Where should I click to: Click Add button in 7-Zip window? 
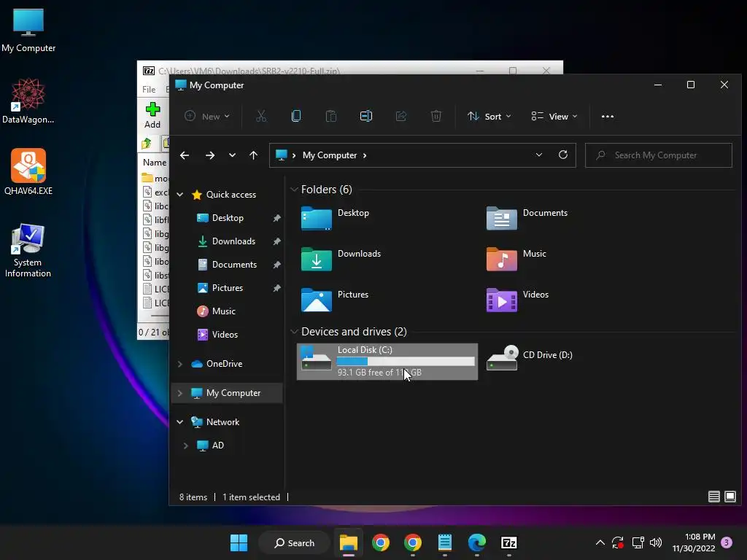coord(152,115)
